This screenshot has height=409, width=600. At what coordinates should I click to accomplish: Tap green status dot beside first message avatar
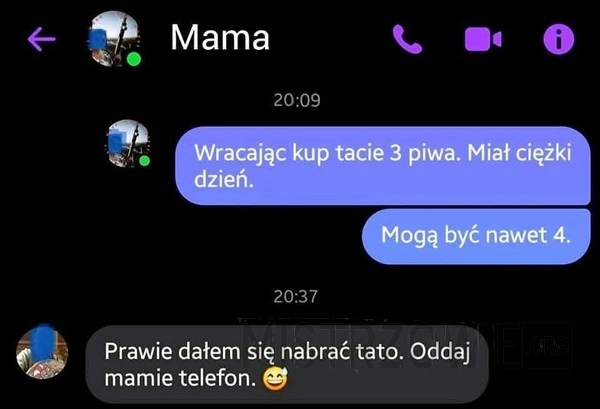tap(144, 161)
